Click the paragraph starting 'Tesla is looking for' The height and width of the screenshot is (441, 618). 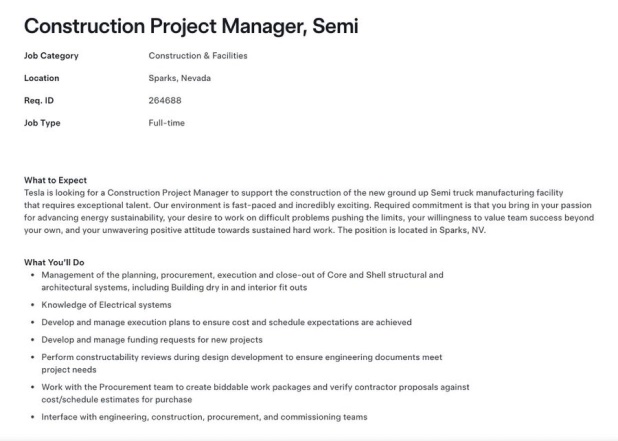coord(309,211)
